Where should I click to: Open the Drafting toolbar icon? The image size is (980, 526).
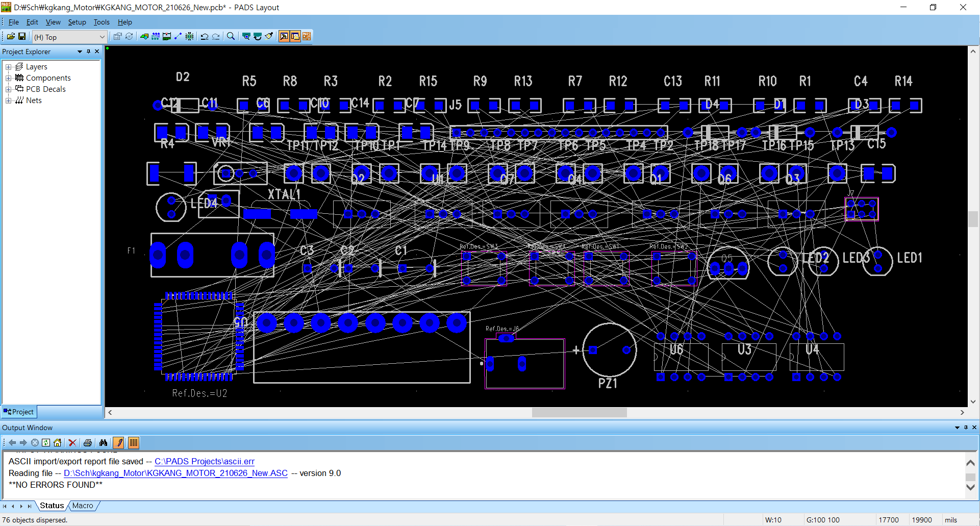tap(144, 36)
